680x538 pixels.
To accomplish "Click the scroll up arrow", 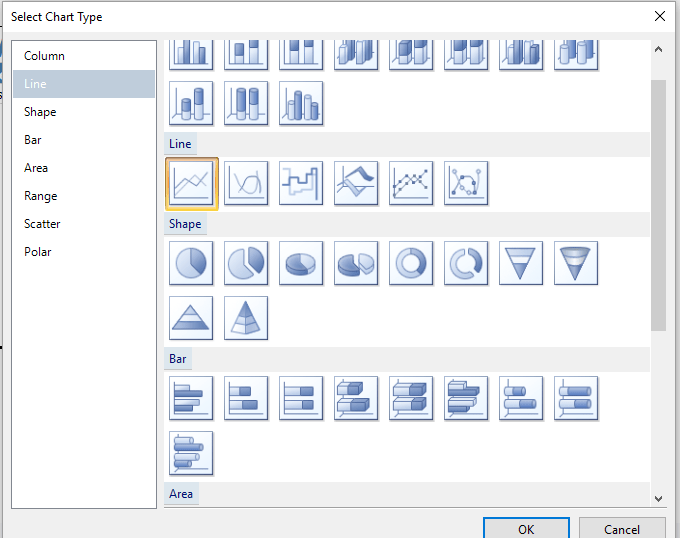I will click(x=658, y=48).
